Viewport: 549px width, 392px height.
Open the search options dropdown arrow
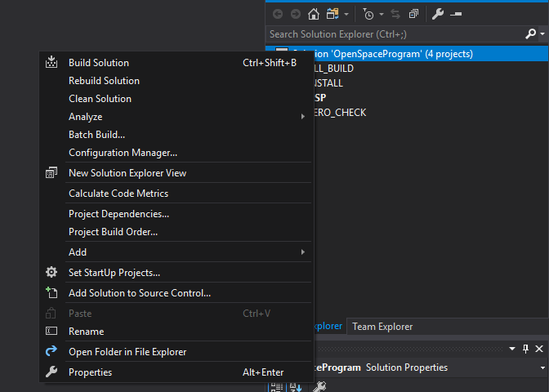click(x=542, y=34)
